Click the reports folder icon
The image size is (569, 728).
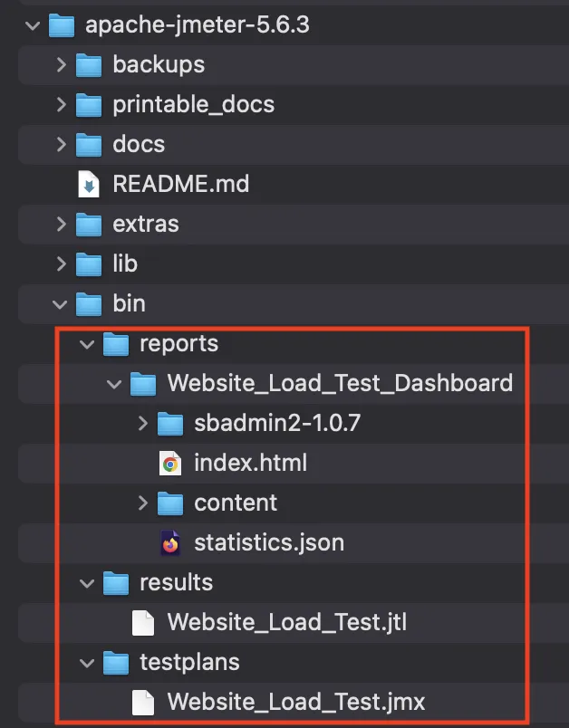pyautogui.click(x=116, y=344)
